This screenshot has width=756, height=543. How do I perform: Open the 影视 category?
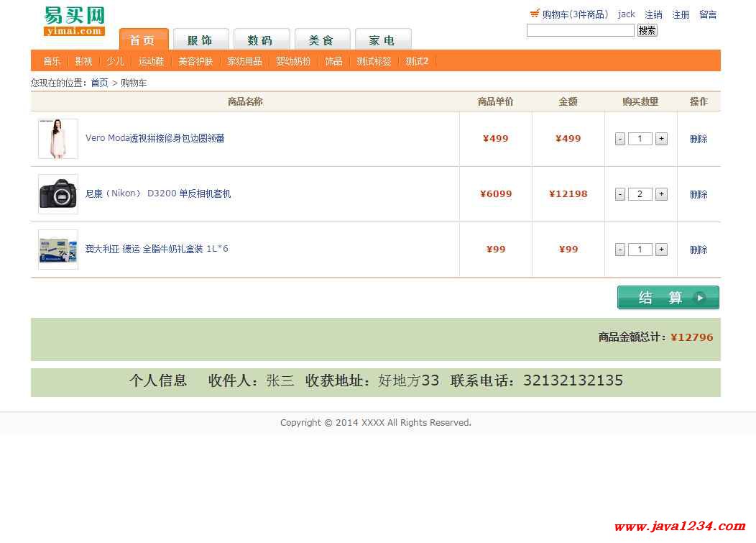click(83, 61)
